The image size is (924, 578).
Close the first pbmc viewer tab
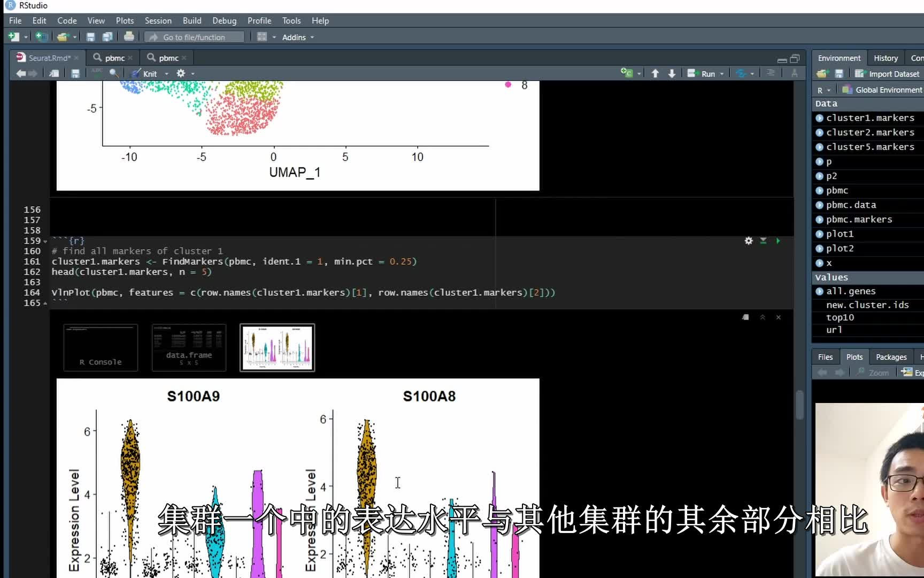pos(130,58)
